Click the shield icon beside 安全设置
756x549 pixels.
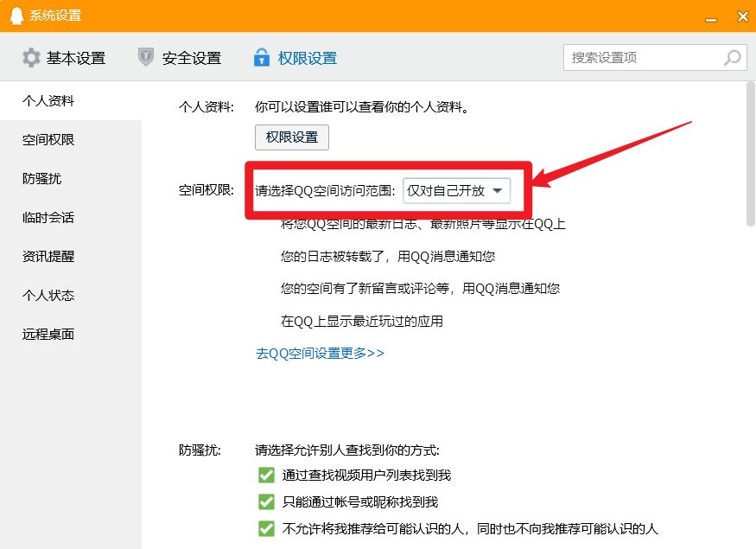[146, 57]
